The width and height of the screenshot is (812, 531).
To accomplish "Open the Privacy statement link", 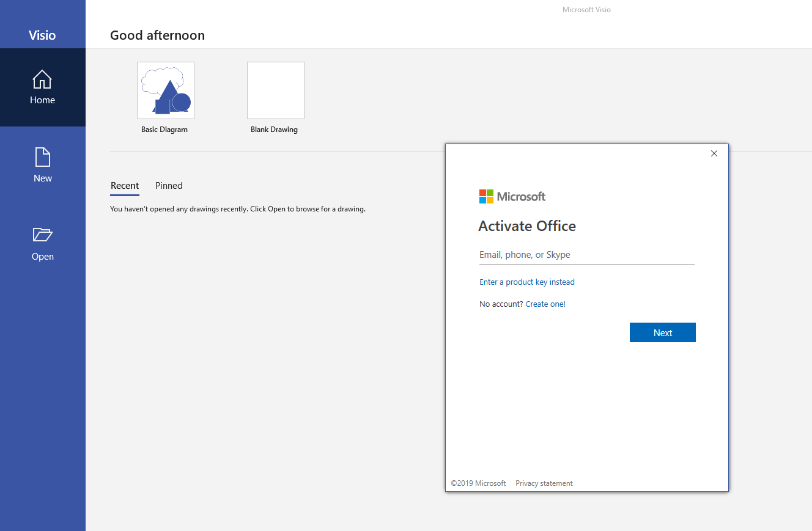I will 544,483.
